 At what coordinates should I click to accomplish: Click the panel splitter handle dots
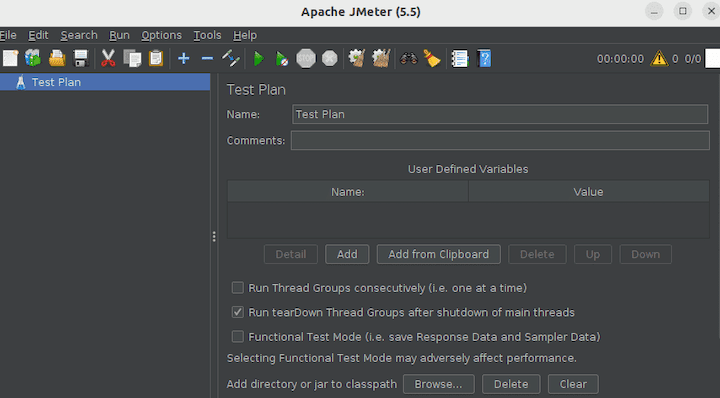[214, 237]
